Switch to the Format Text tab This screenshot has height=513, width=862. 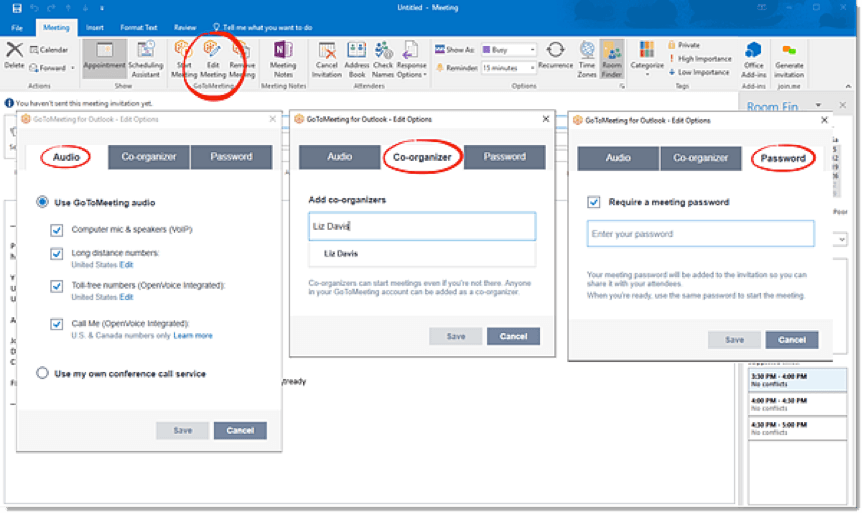139,27
